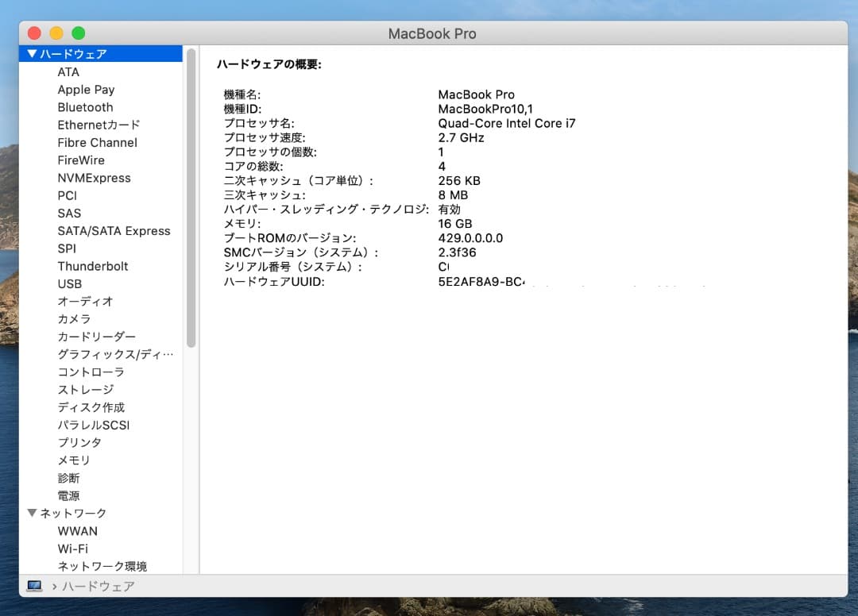Viewport: 858px width, 616px height.
Task: Select ネットワーク環境 entry
Action: 102,566
